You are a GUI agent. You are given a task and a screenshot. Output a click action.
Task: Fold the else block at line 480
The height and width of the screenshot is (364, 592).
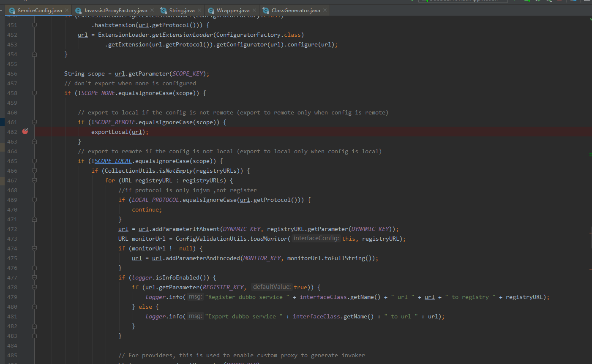click(34, 307)
